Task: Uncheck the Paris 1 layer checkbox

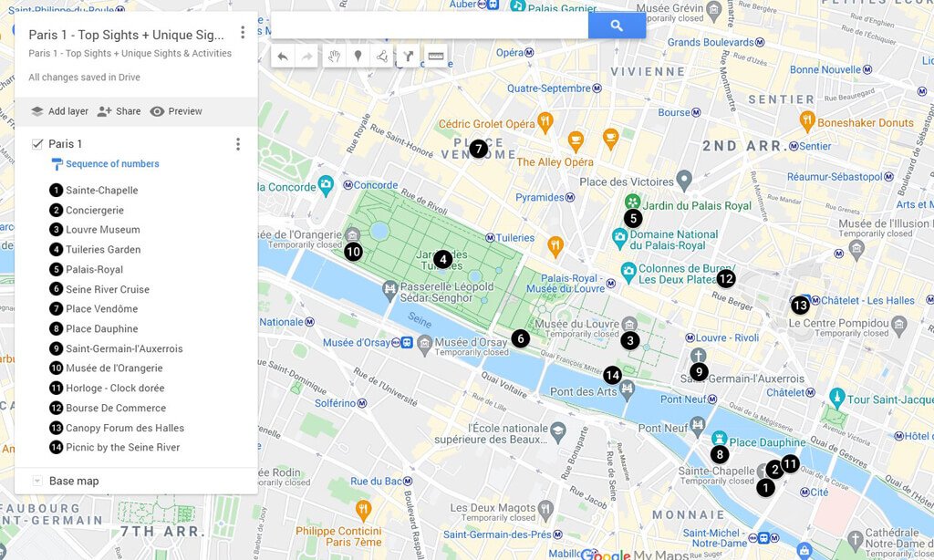Action: 37,144
